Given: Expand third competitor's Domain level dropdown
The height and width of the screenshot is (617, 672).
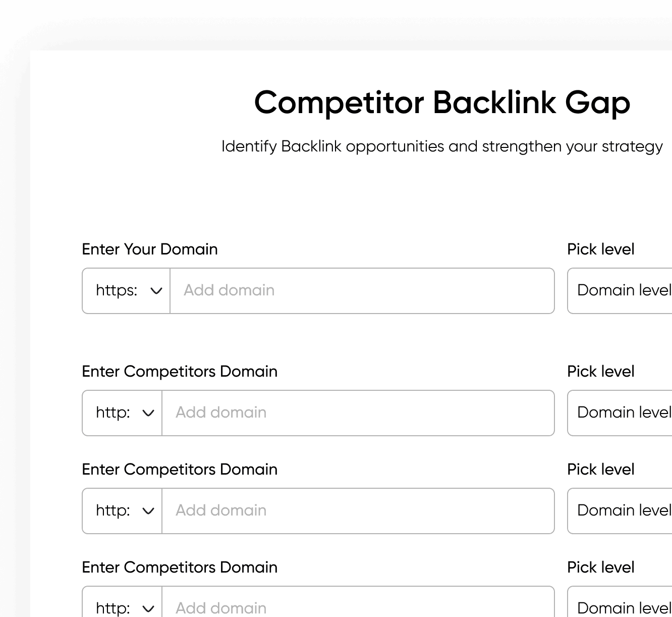Looking at the screenshot, I should point(624,607).
